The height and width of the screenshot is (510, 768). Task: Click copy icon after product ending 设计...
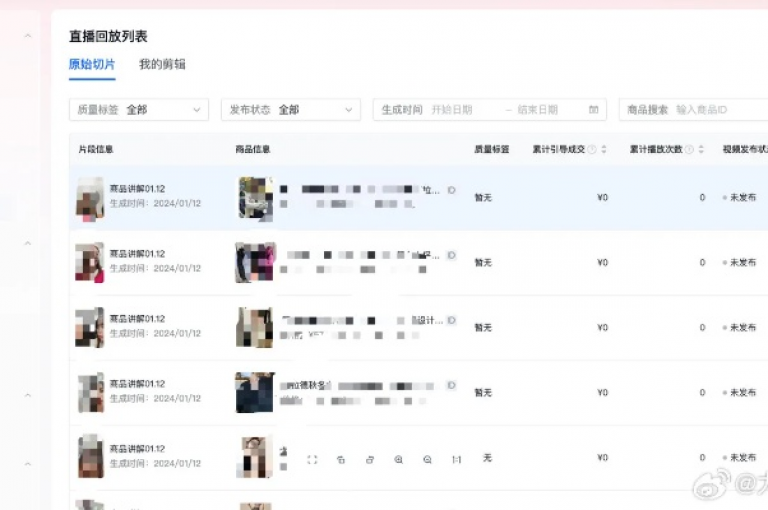pyautogui.click(x=452, y=320)
